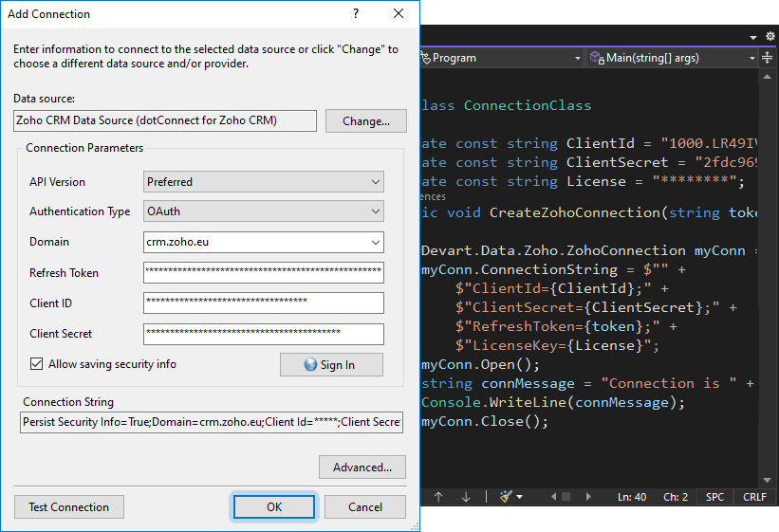The width and height of the screenshot is (779, 532).
Task: Click the myConn.Open(); code line
Action: [480, 364]
